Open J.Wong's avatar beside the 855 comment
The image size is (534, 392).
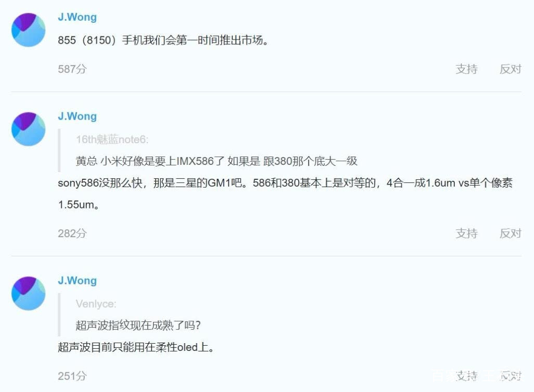coord(28,30)
